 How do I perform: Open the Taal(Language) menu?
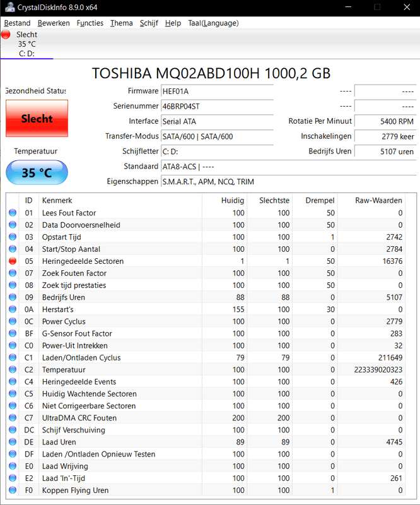pos(213,23)
